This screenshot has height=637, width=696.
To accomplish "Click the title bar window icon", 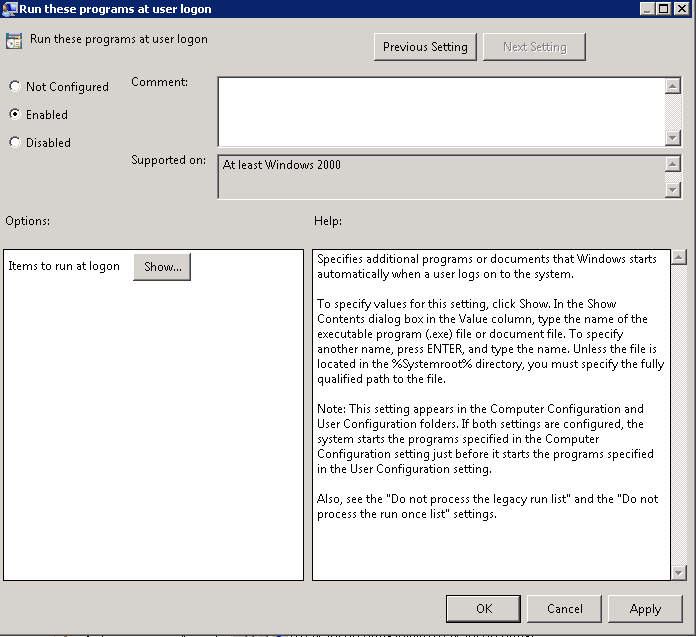I will 9,9.
